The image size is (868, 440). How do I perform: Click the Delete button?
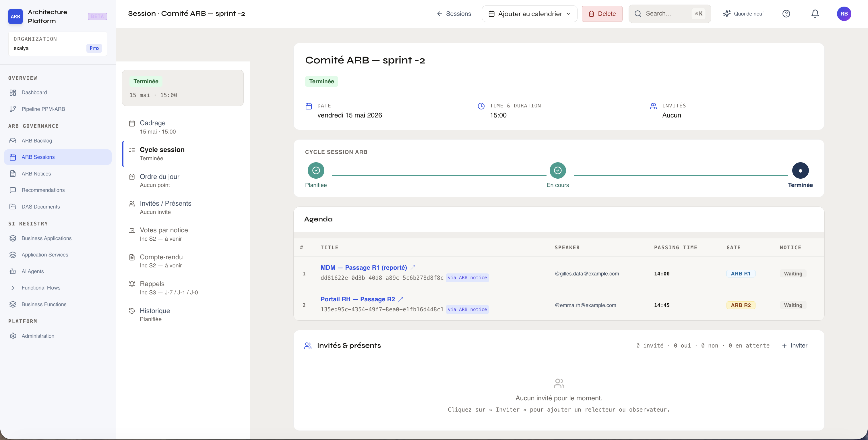tap(602, 14)
